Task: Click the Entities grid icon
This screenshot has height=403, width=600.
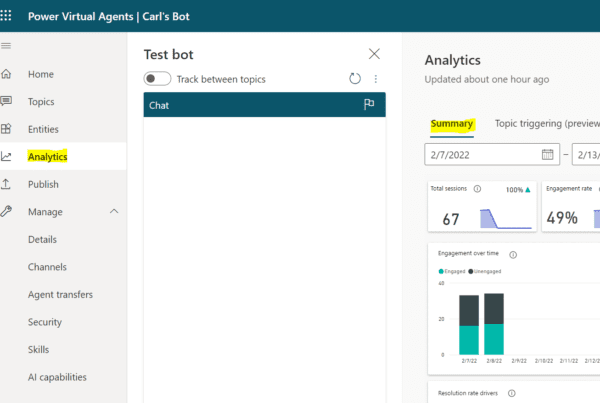Action: (7, 129)
